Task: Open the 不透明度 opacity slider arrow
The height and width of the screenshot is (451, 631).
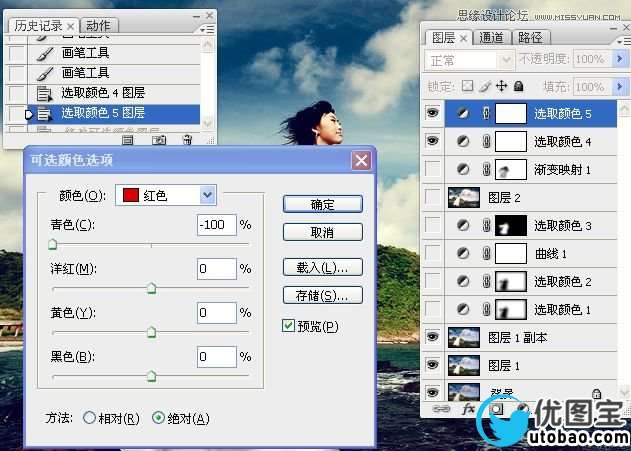Action: tap(620, 59)
